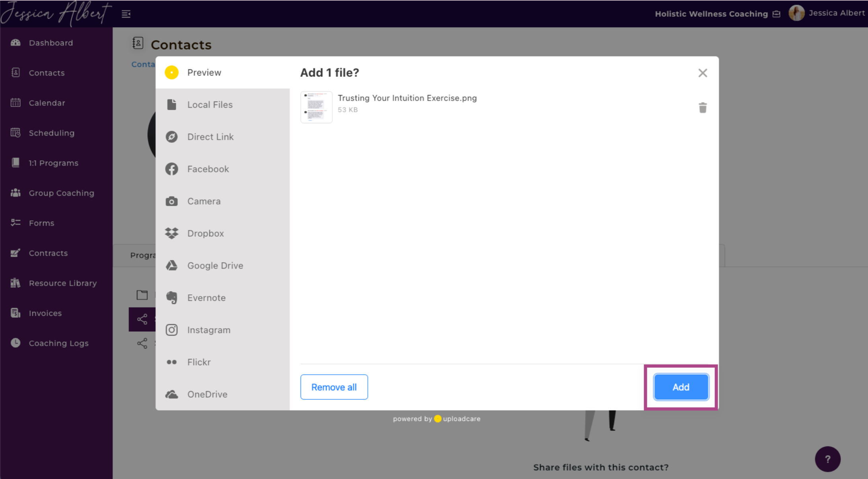Click the Add button
Image resolution: width=868 pixels, height=479 pixels.
(681, 387)
